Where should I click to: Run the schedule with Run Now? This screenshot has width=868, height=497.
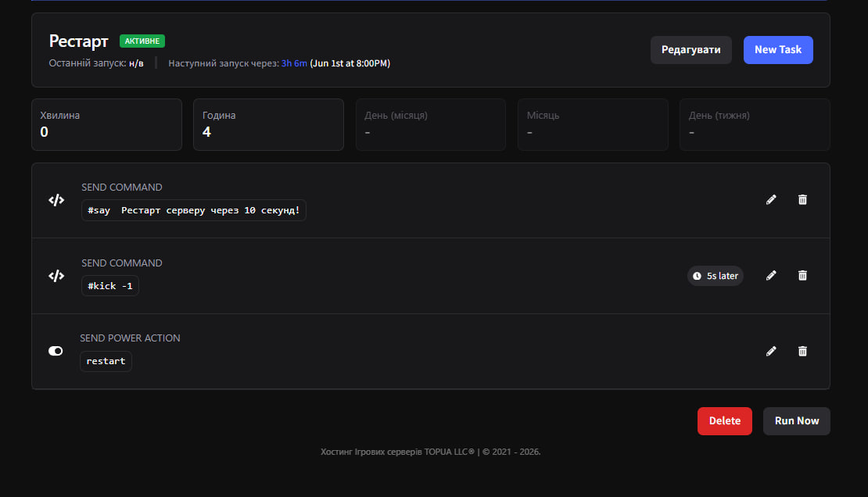[x=797, y=421]
